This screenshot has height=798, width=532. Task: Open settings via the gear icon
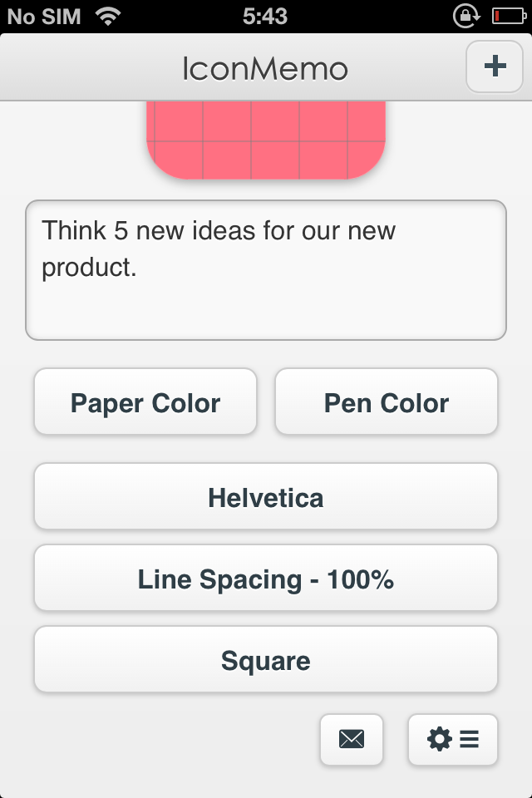pos(440,739)
